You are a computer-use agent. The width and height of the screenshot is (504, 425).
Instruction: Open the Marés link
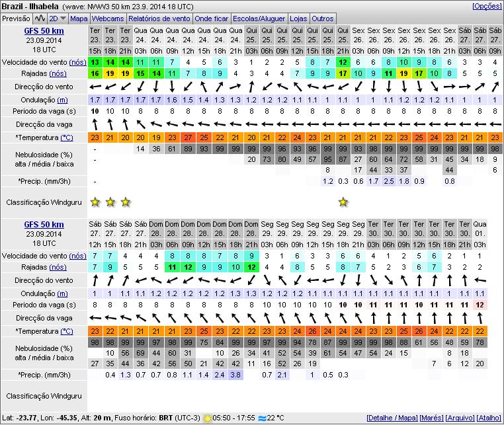tap(431, 418)
